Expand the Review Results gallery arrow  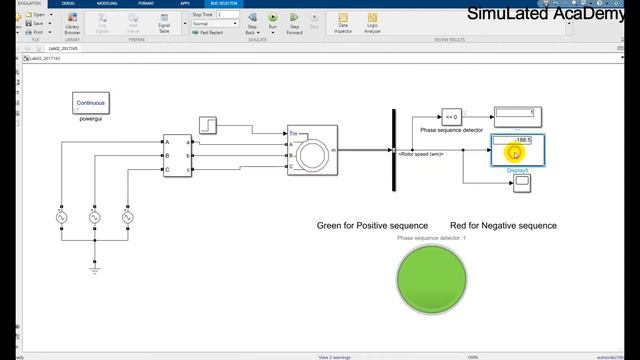point(569,24)
